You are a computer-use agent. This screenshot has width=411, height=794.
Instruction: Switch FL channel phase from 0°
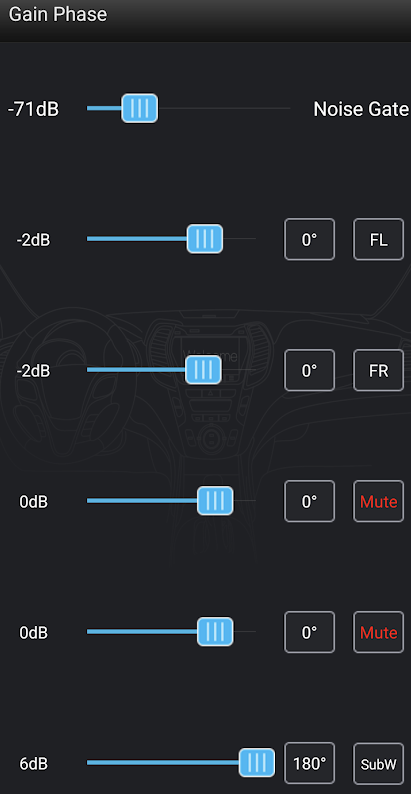coord(309,240)
